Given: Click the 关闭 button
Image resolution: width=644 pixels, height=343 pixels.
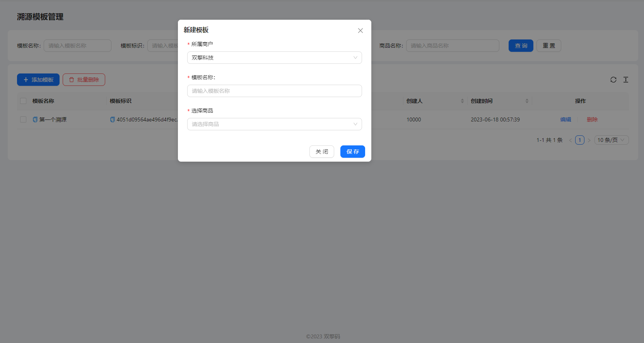Looking at the screenshot, I should coord(321,152).
